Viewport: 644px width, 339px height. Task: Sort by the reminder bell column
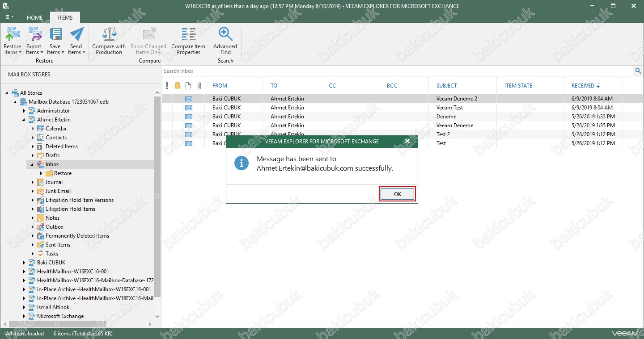coord(178,86)
